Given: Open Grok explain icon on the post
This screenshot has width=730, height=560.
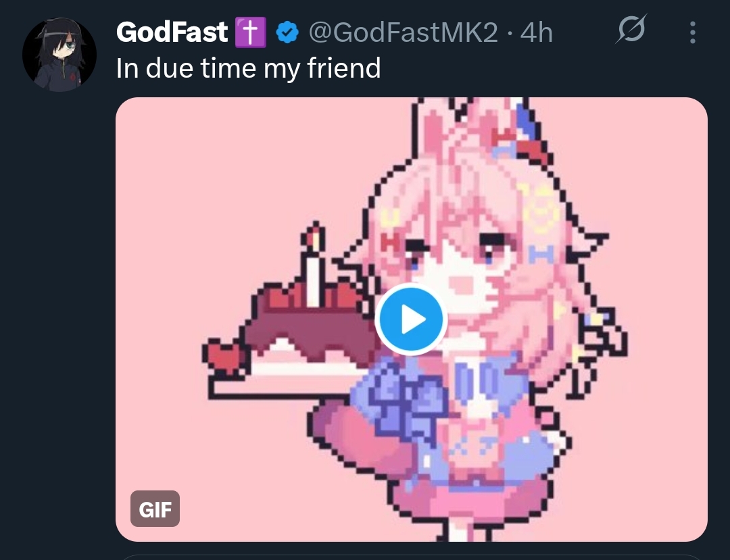Looking at the screenshot, I should (x=631, y=29).
